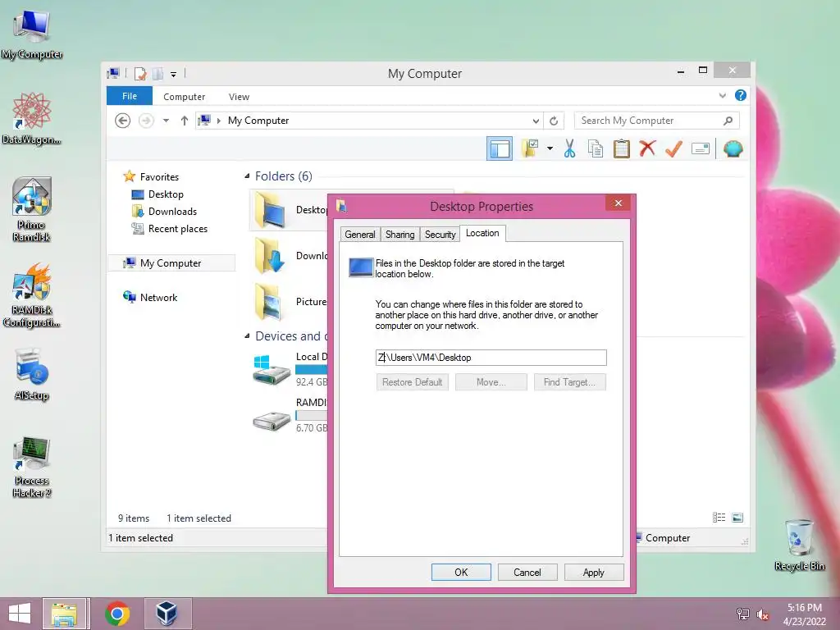Image resolution: width=840 pixels, height=630 pixels.
Task: Click the network tray icon
Action: (742, 614)
